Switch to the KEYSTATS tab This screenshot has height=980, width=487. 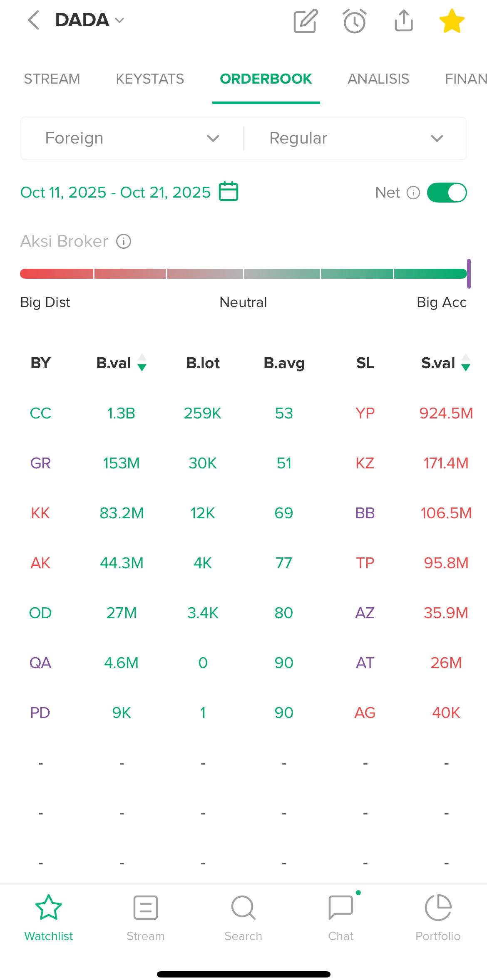tap(150, 79)
